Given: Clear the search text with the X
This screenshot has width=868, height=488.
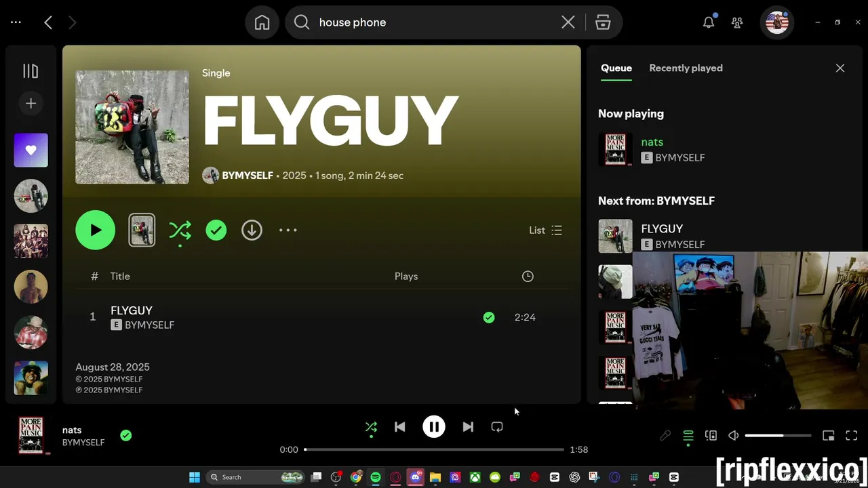Looking at the screenshot, I should [568, 22].
